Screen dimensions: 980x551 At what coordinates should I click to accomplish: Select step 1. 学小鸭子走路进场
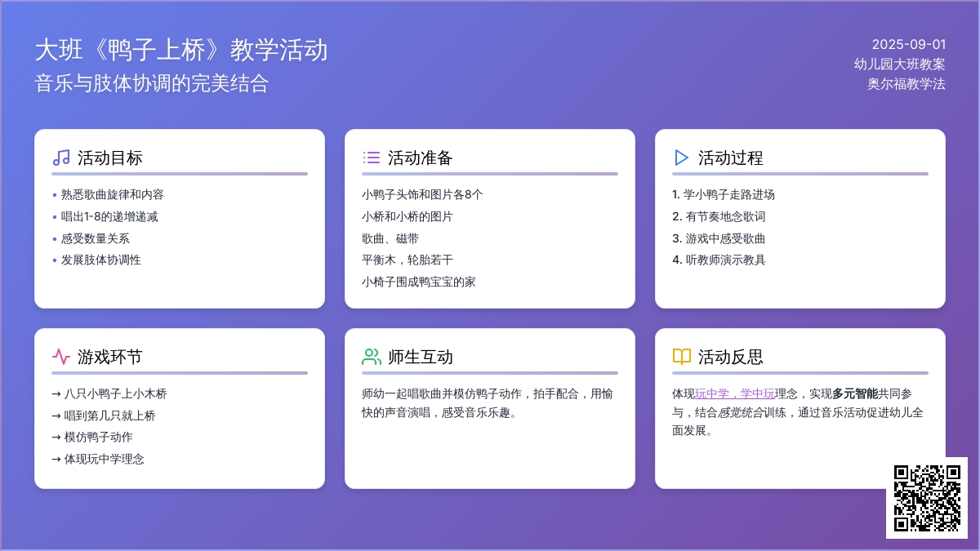coord(724,194)
